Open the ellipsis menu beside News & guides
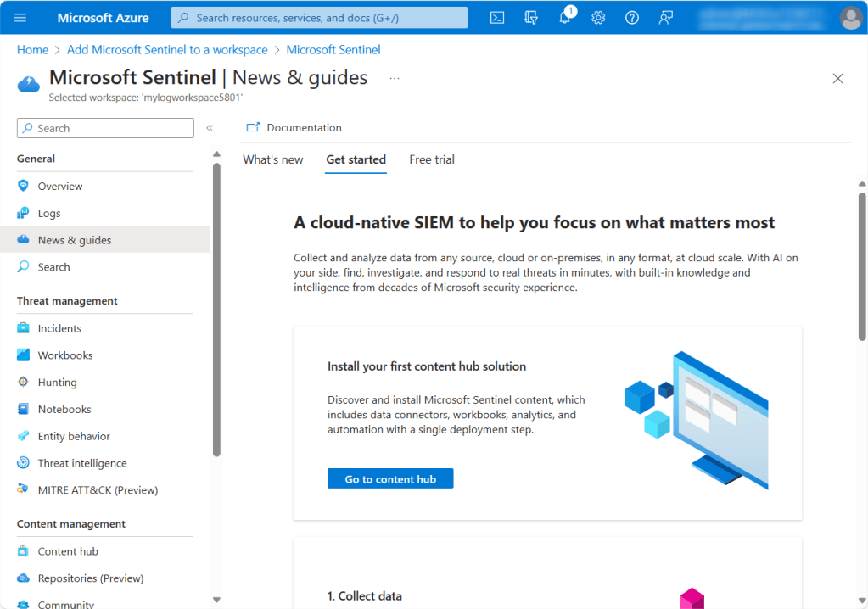The image size is (868, 609). tap(395, 78)
